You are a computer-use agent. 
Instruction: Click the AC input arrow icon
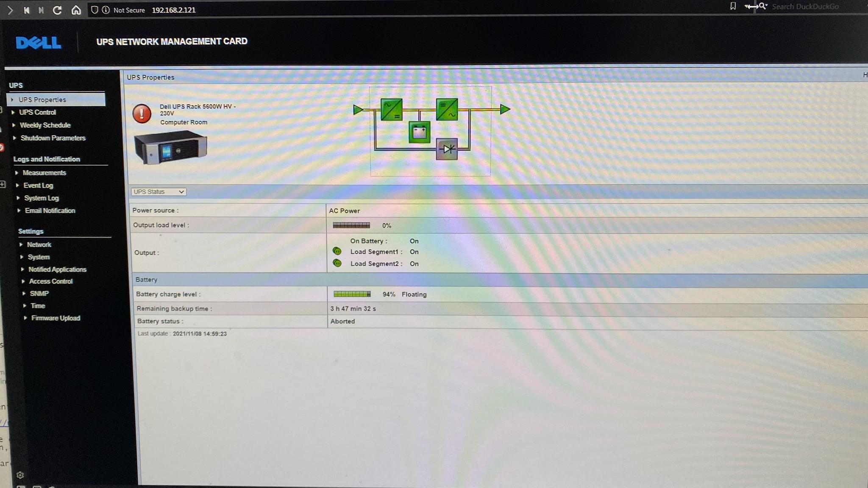(x=358, y=110)
